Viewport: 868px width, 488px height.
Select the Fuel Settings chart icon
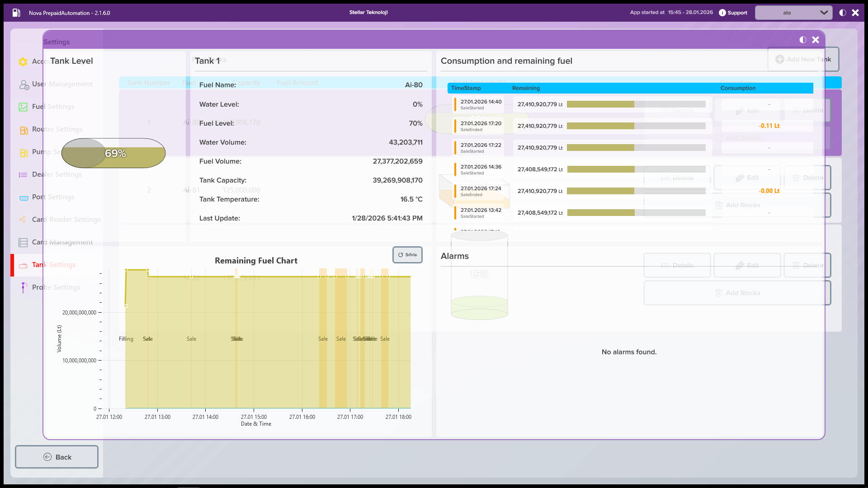pyautogui.click(x=23, y=107)
